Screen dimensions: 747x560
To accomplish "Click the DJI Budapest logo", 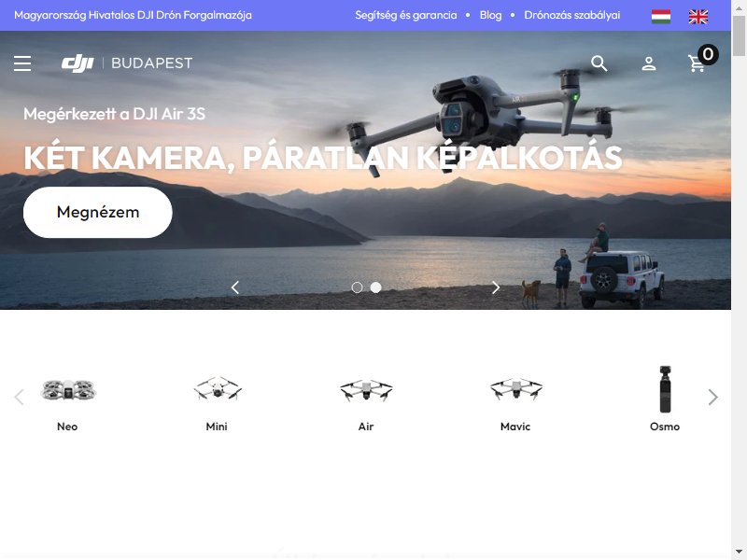I will point(127,63).
